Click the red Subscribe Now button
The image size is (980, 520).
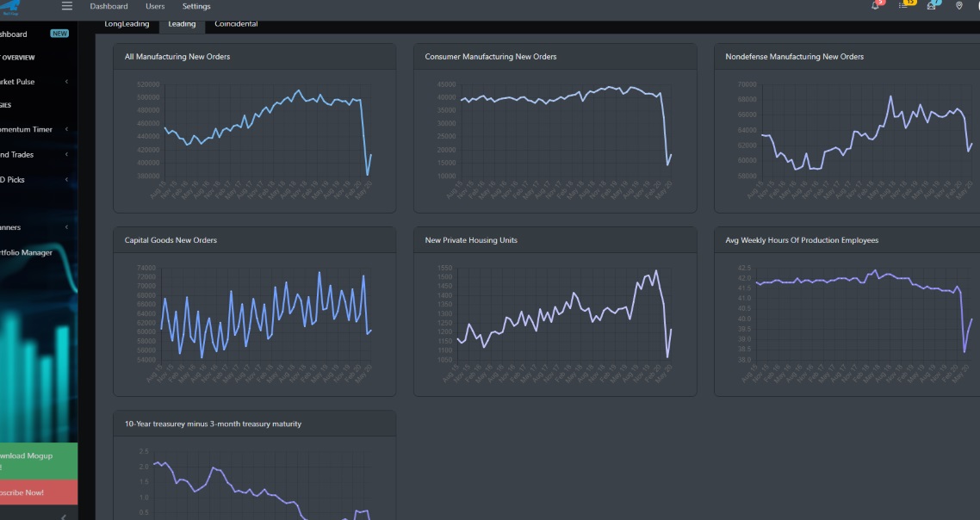(x=39, y=492)
